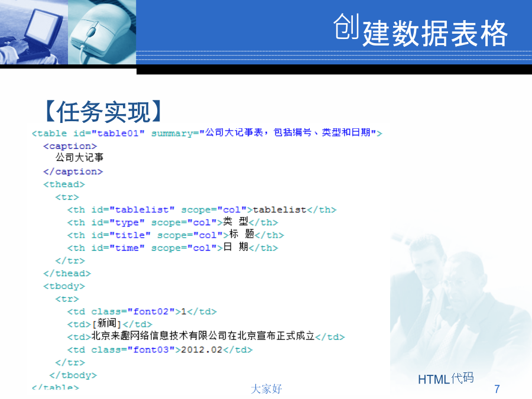Screen dimensions: 532x399
Task: Click the opening <tbody> tag
Action: tap(64, 286)
